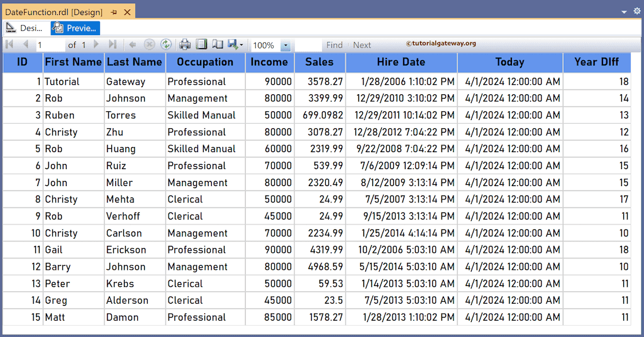Screen dimensions: 644x337
Task: Click the Sales value 59.53
Action: (x=319, y=283)
